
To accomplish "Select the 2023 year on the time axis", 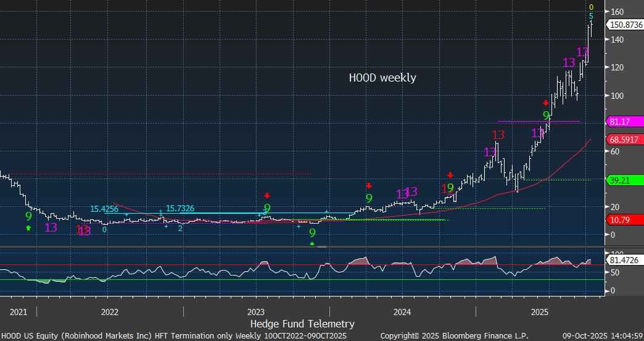I will 255,311.
